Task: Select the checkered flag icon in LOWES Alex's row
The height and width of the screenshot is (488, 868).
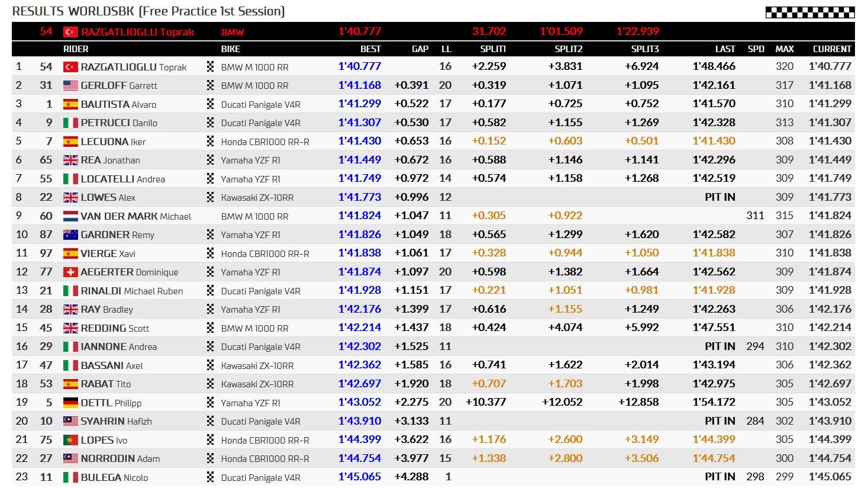Action: point(210,197)
